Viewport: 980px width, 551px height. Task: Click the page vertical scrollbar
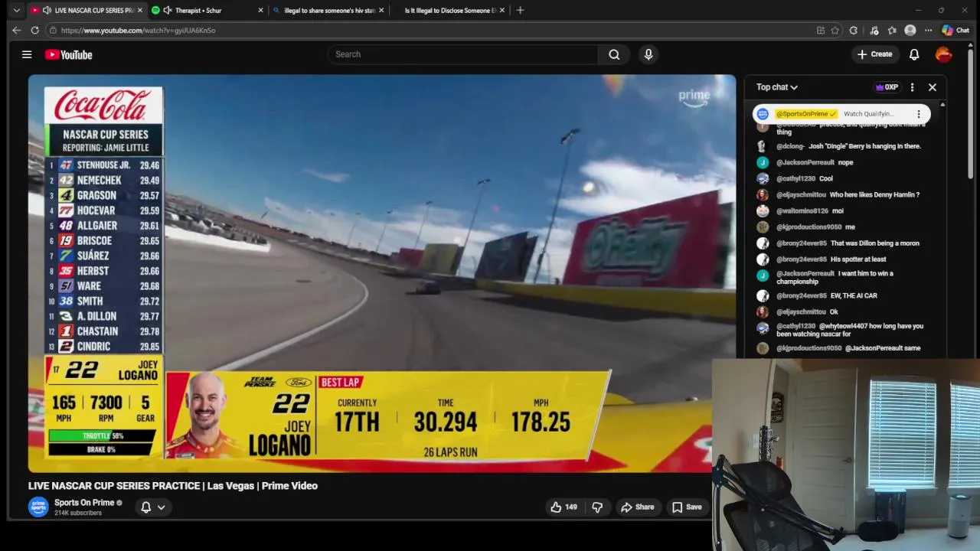tap(971, 115)
